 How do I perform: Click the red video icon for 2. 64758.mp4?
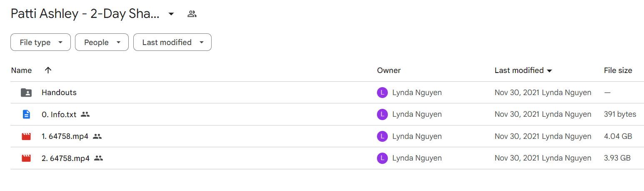26,158
